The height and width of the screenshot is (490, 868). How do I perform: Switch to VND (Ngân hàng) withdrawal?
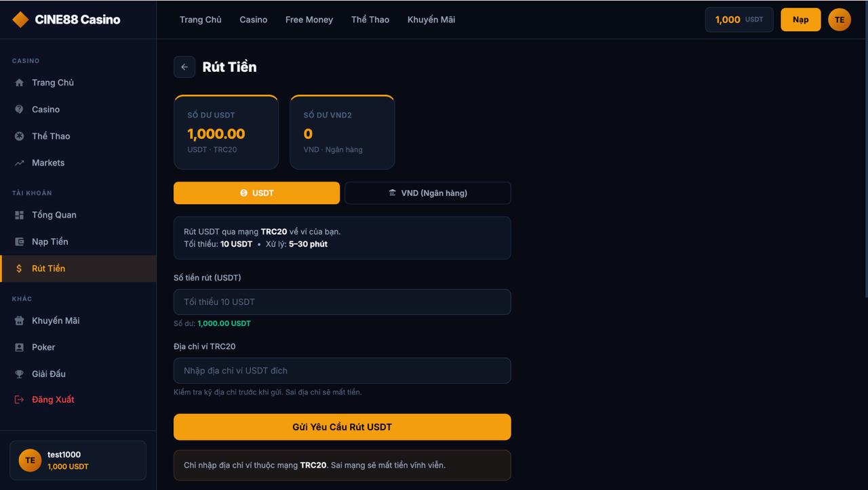pos(427,193)
